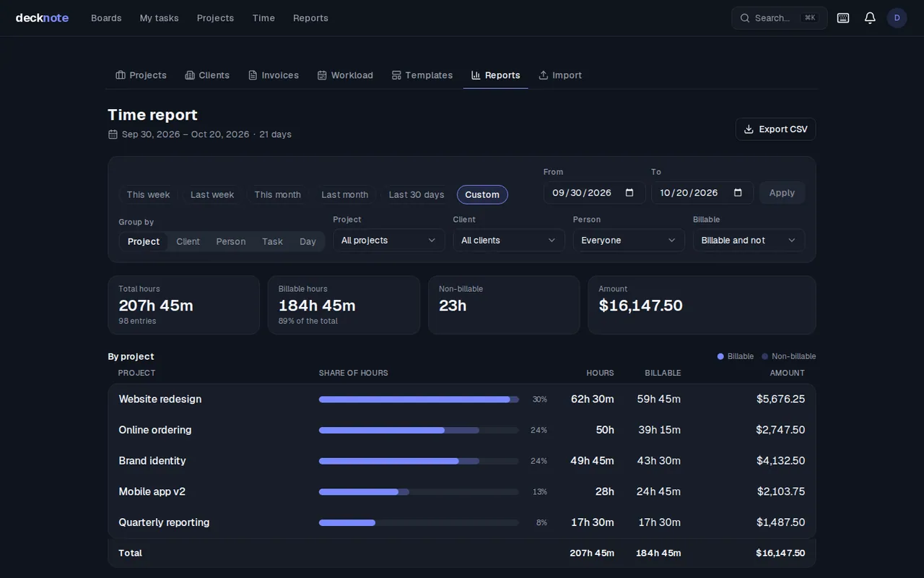Open keyboard shortcuts icon in header
The height and width of the screenshot is (578, 924).
[x=843, y=18]
